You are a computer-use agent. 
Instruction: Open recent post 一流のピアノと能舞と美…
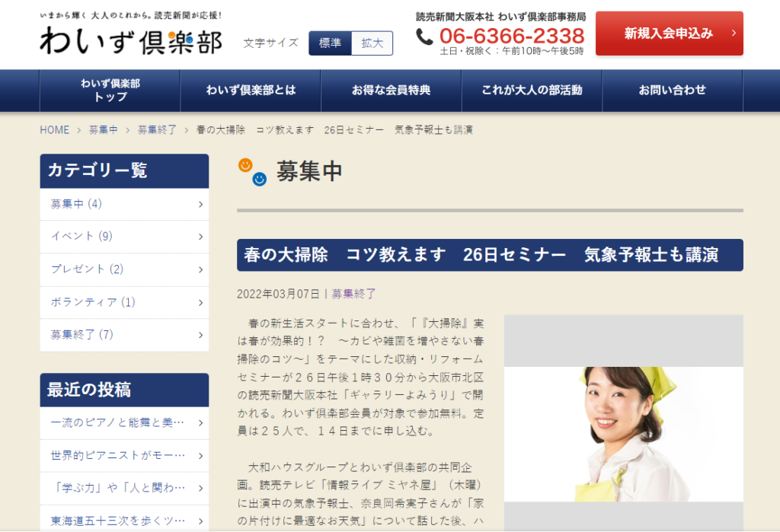coord(118,423)
